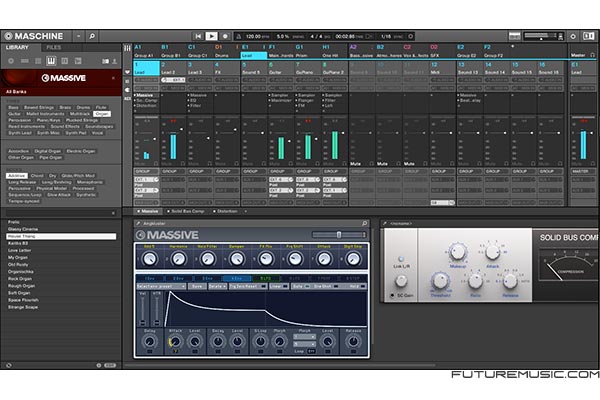Unmute sound 9 with its Mute button
600x400 pixels.
tap(356, 164)
